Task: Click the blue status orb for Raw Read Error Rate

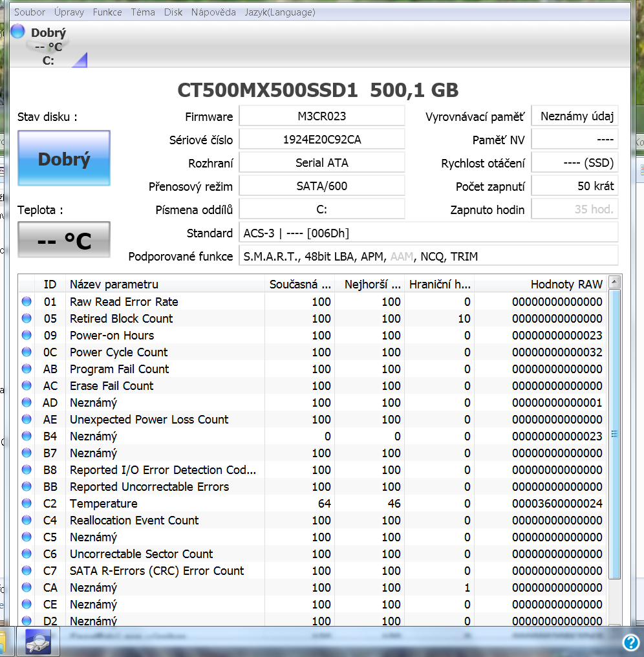Action: coord(27,301)
